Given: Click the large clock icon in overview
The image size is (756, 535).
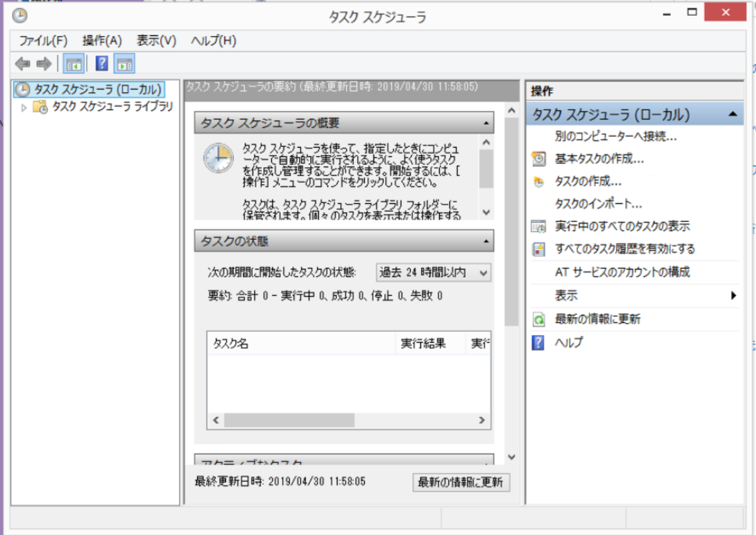Looking at the screenshot, I should [x=218, y=158].
